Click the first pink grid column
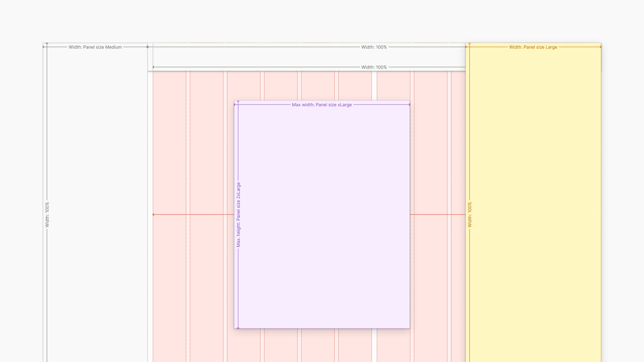 click(169, 151)
